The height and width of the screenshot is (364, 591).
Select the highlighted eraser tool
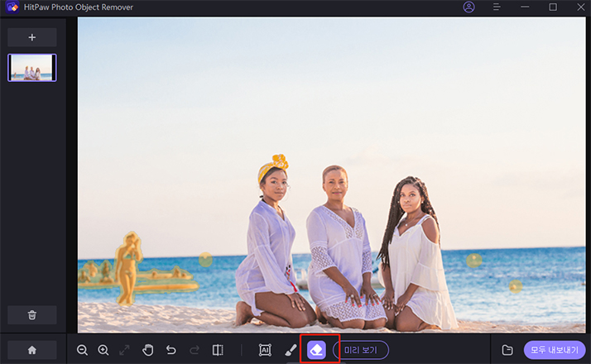tap(316, 350)
